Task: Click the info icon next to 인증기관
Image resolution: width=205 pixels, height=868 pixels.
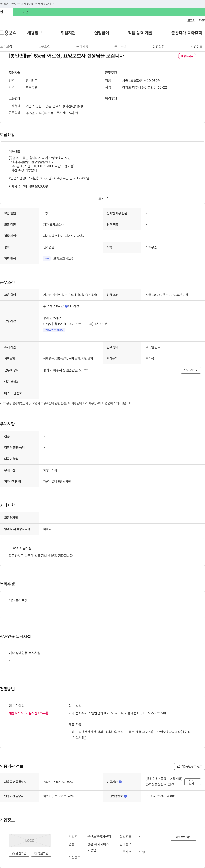Action: click(x=120, y=782)
